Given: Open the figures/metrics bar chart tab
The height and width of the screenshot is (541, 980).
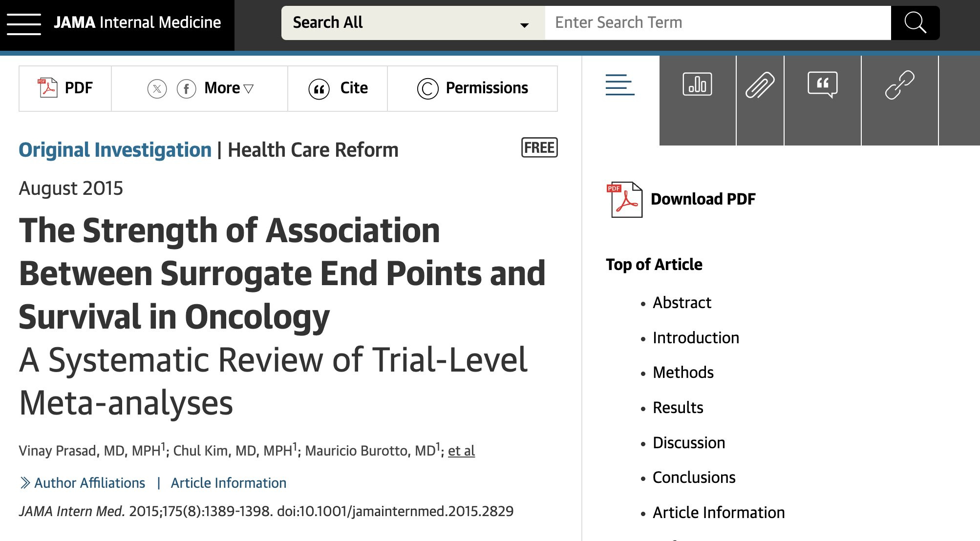Looking at the screenshot, I should coord(697,85).
